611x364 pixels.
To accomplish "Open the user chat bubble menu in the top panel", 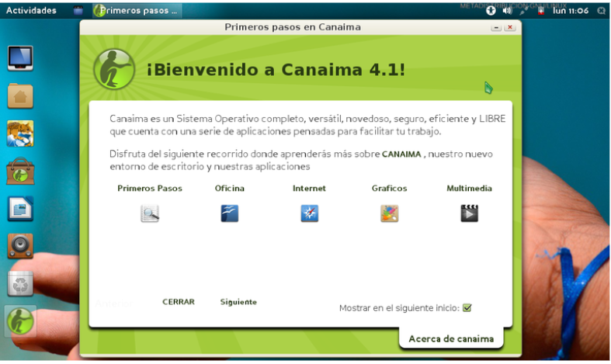I will [x=601, y=11].
